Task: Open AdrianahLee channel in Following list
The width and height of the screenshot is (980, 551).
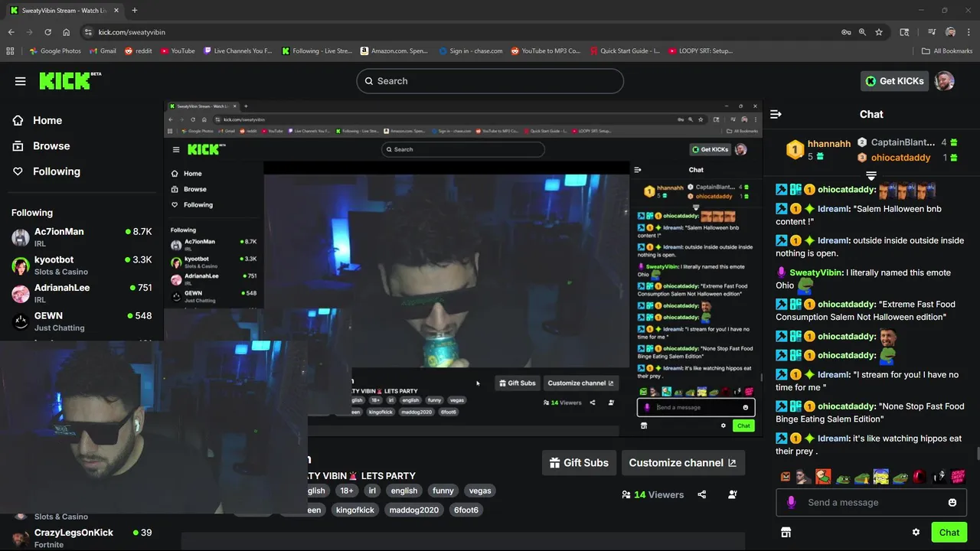Action: (82, 293)
